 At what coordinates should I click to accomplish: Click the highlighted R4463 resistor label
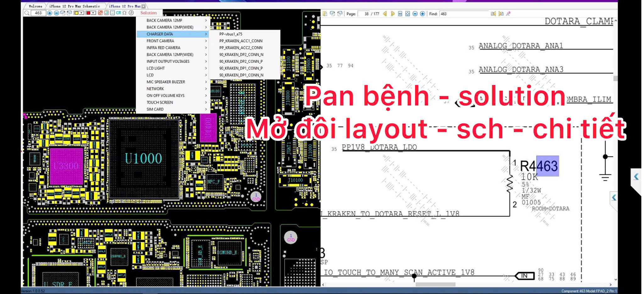click(x=539, y=166)
